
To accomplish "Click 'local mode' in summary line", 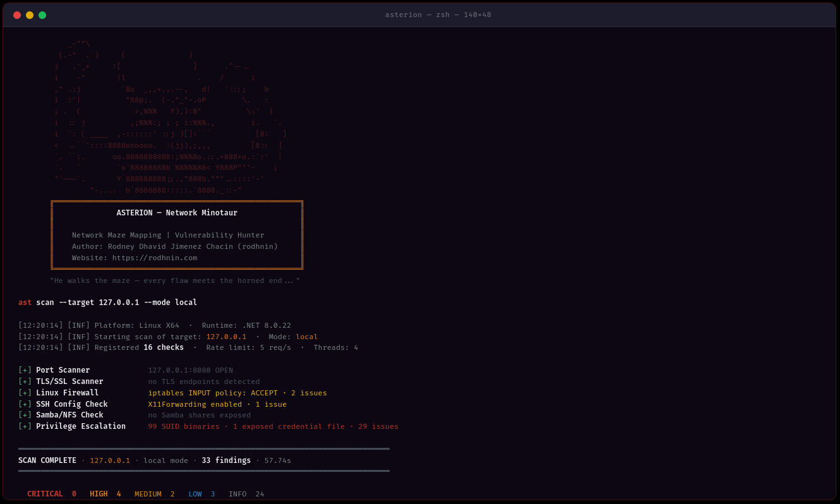I will click(x=165, y=460).
